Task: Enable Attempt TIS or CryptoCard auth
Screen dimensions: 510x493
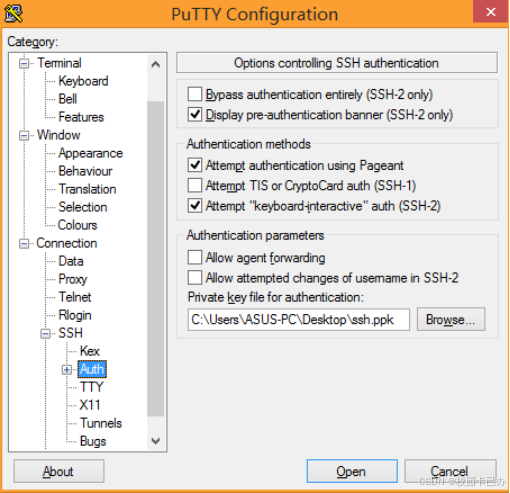Action: pyautogui.click(x=195, y=185)
